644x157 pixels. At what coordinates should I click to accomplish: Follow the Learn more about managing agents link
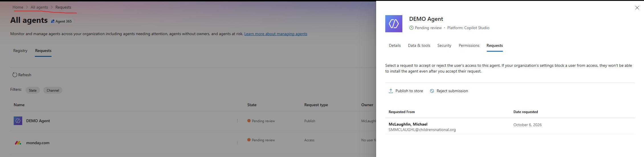(x=276, y=34)
